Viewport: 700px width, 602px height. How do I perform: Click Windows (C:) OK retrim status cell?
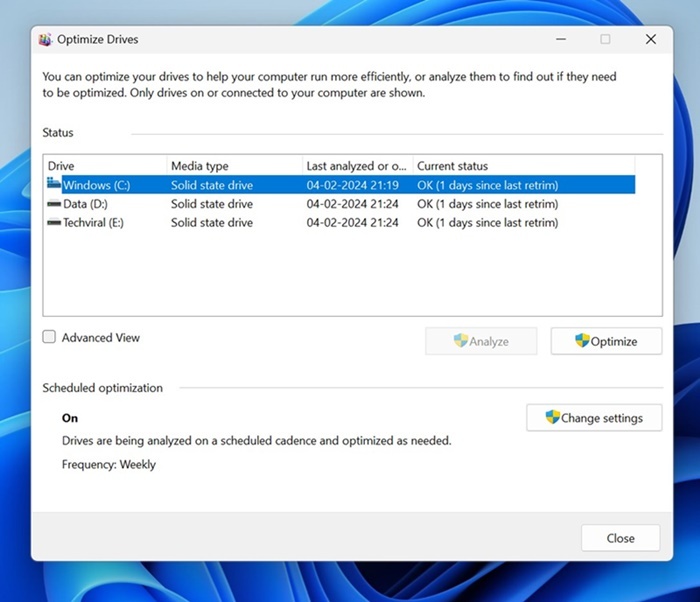tap(488, 185)
